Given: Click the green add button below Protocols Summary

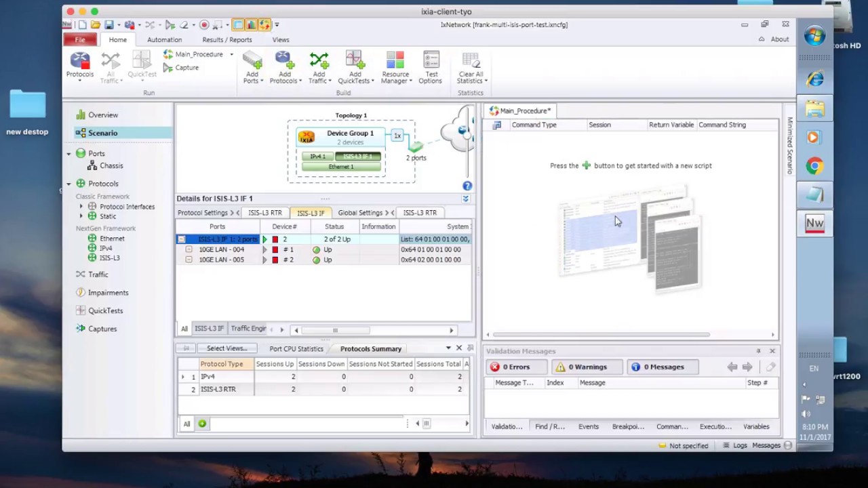Looking at the screenshot, I should (x=202, y=424).
